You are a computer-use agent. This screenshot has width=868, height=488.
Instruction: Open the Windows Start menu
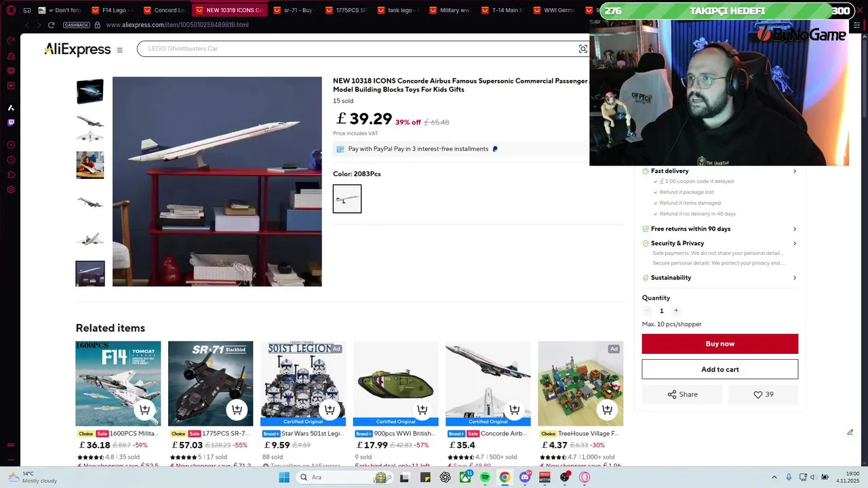point(284,478)
